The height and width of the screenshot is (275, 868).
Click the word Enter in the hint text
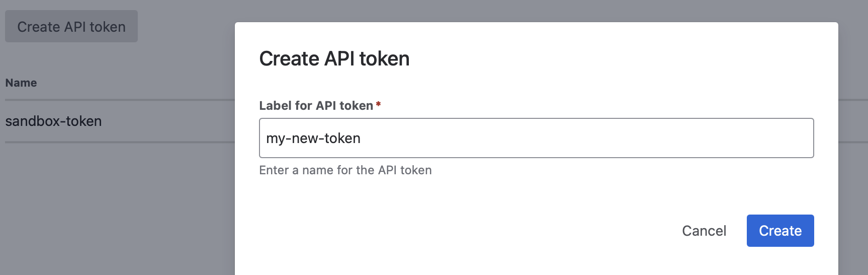[274, 170]
